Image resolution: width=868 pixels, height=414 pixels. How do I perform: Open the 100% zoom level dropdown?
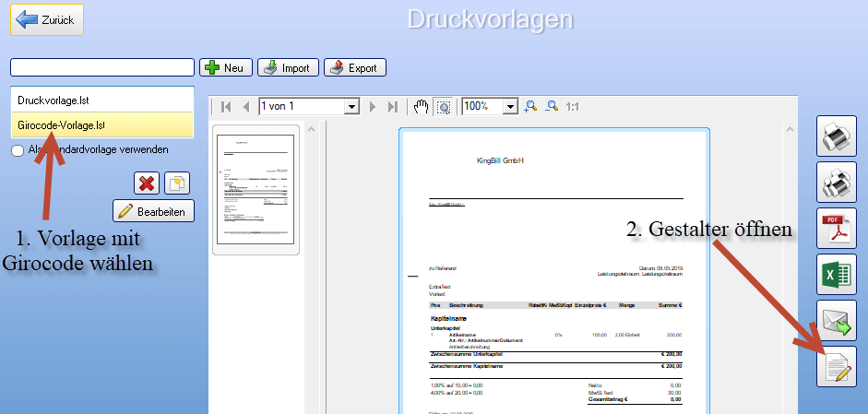512,107
